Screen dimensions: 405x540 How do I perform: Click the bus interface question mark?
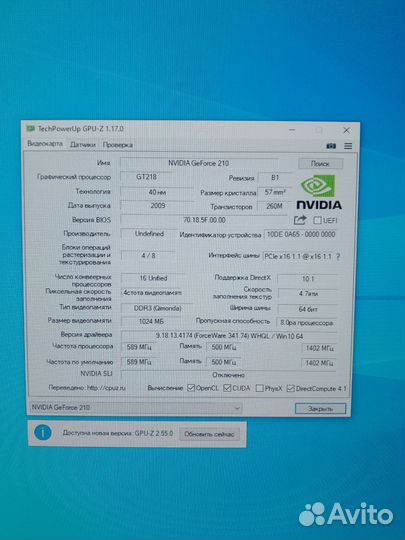[338, 257]
